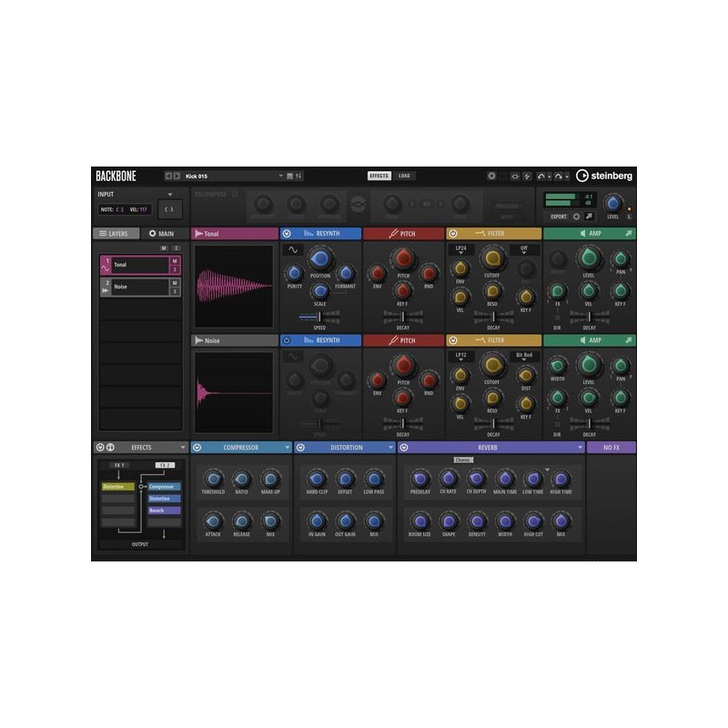Click the Amp speaker icon header
This screenshot has height=728, width=728.
click(x=582, y=232)
